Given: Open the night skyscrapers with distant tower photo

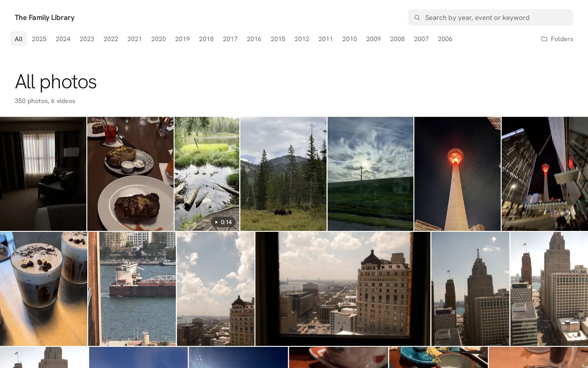Looking at the screenshot, I should (x=545, y=174).
